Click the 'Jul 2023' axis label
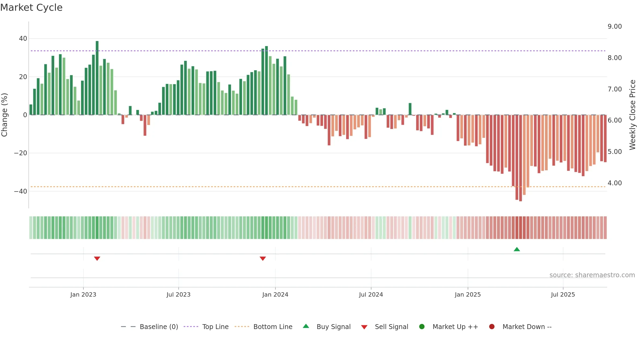The image size is (644, 362). click(178, 294)
